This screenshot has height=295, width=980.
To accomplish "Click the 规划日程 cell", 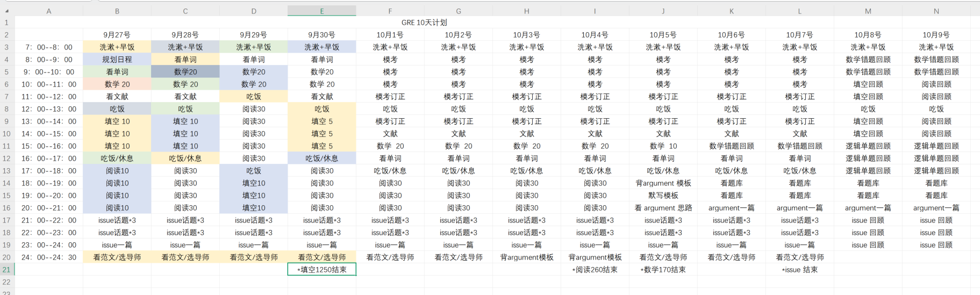I will 117,60.
